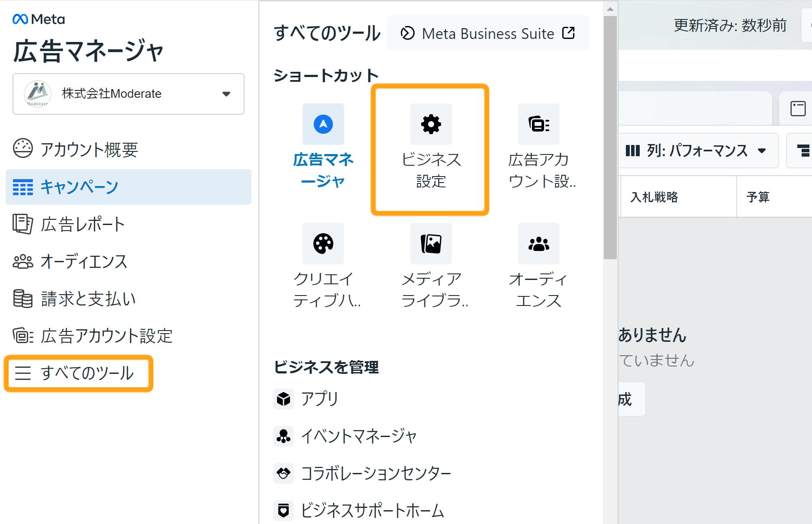Click the panel icon above the table
Viewport: 812px width, 524px height.
tap(798, 108)
